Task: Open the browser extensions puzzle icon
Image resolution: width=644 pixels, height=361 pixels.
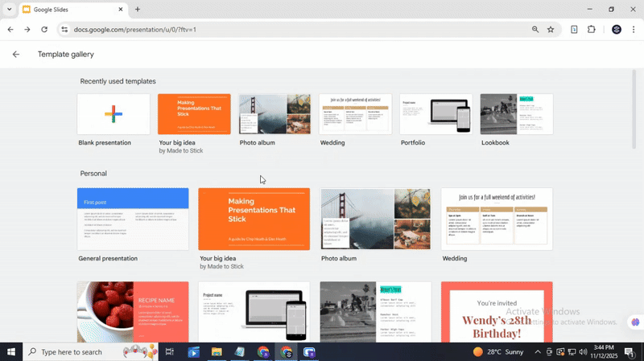Action: click(x=592, y=30)
